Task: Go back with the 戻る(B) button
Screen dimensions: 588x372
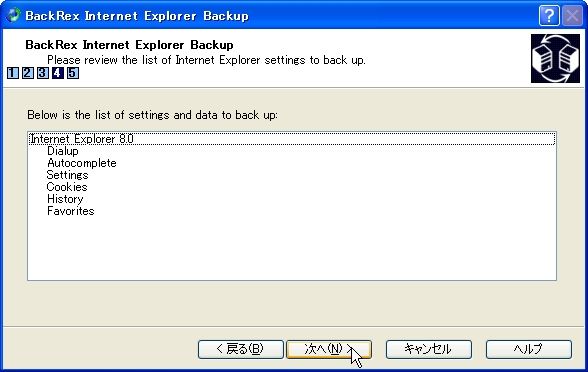Action: pos(241,349)
